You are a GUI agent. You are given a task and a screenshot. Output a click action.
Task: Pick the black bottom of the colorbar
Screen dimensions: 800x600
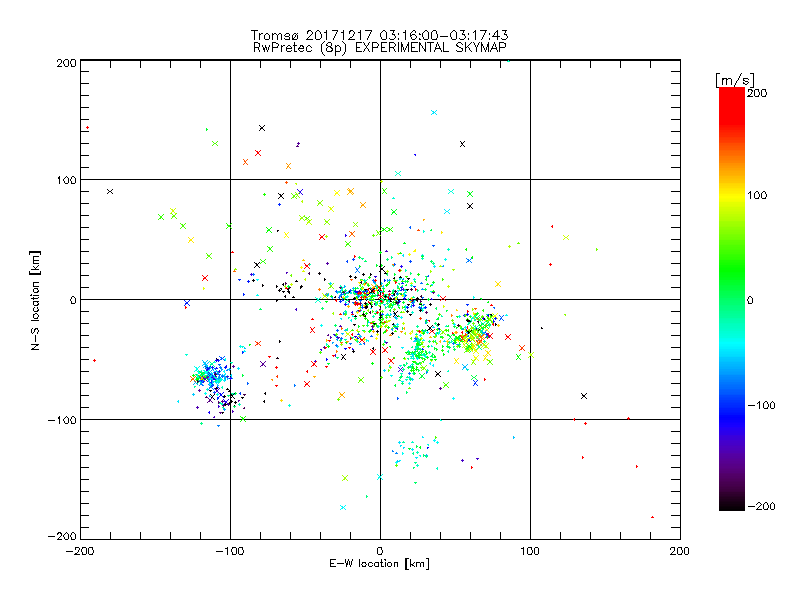(x=732, y=503)
